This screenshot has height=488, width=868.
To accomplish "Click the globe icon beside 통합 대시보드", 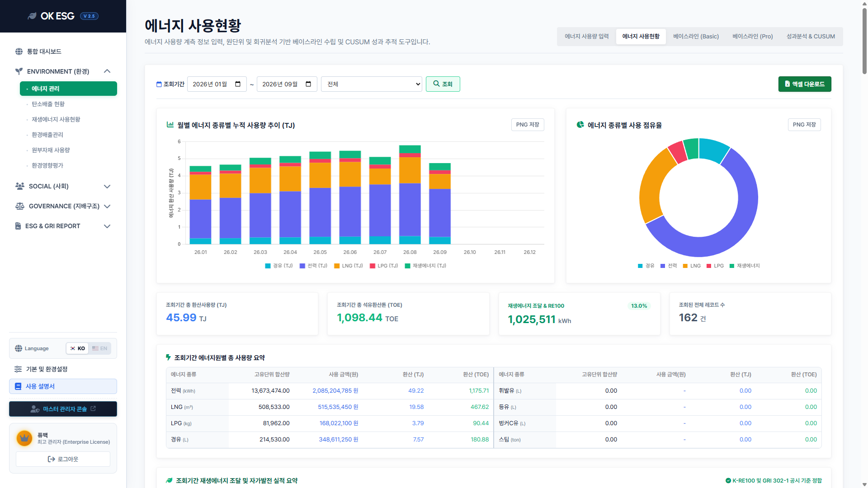I will tap(19, 52).
